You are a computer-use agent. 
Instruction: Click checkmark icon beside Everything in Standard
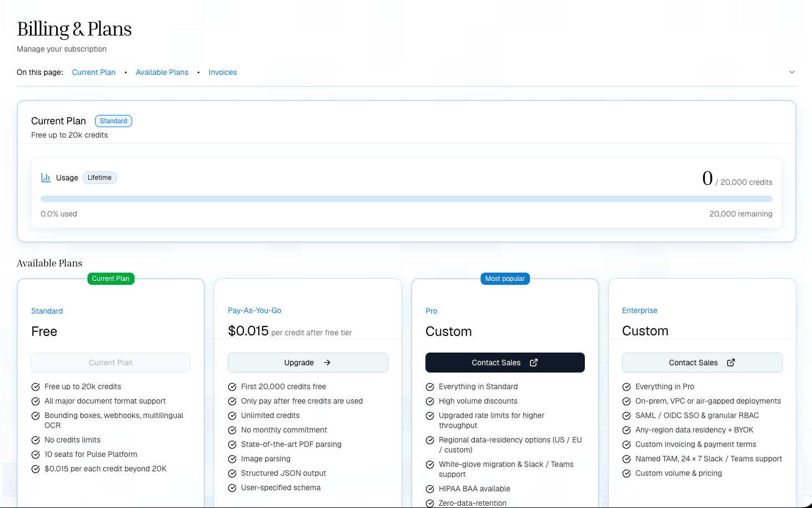click(x=430, y=387)
